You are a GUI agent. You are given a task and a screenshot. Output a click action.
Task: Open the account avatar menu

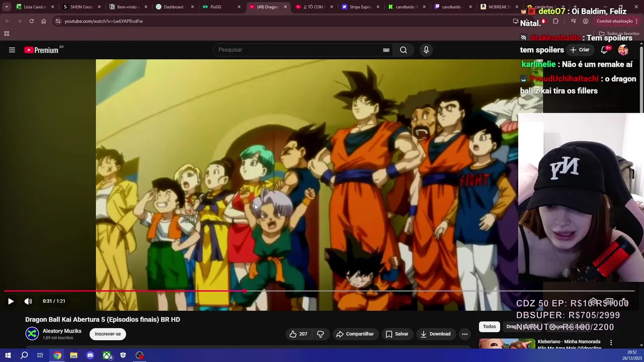click(x=623, y=50)
